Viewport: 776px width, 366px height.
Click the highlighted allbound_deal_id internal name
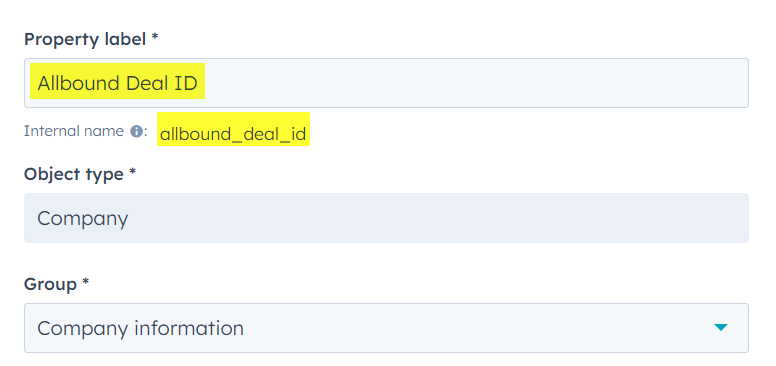(x=233, y=134)
